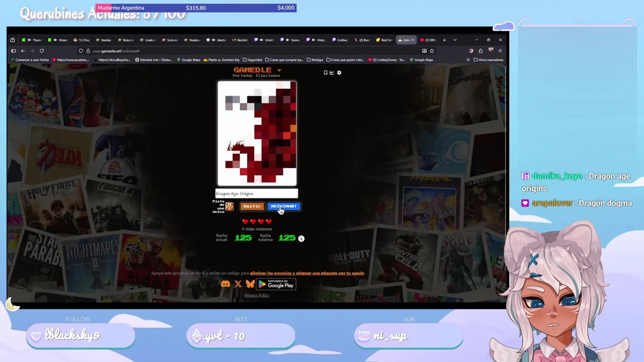Reload the page with the refresh icon
This screenshot has width=644, height=362.
click(42, 51)
